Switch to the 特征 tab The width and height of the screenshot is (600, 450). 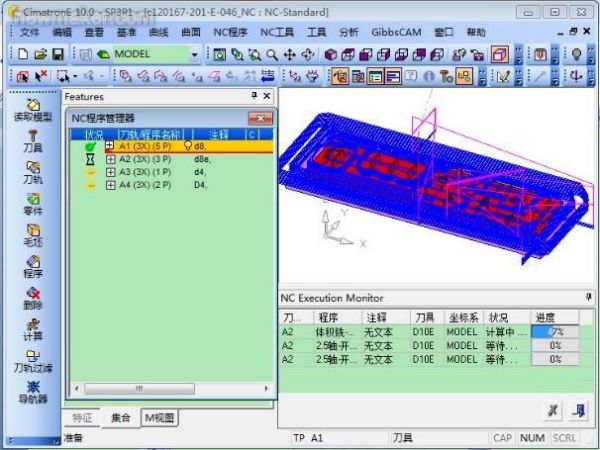pos(83,418)
